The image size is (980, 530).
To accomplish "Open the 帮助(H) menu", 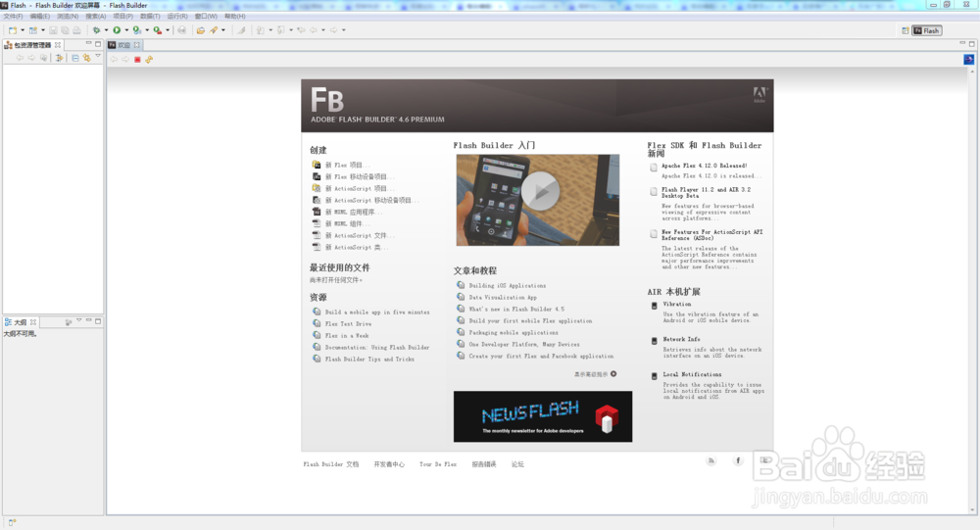I will (235, 17).
